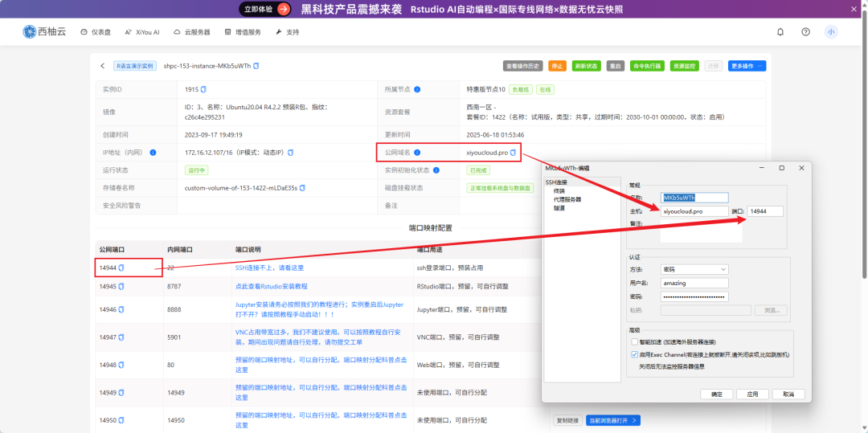Copy public port 14944

[121, 268]
